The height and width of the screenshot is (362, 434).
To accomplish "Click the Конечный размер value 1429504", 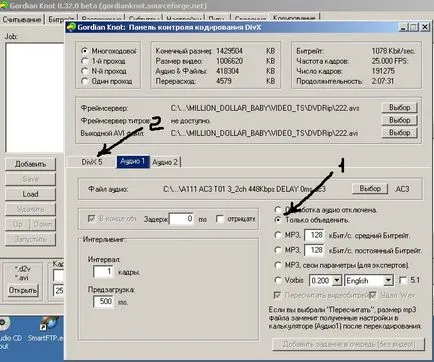I will (x=229, y=51).
